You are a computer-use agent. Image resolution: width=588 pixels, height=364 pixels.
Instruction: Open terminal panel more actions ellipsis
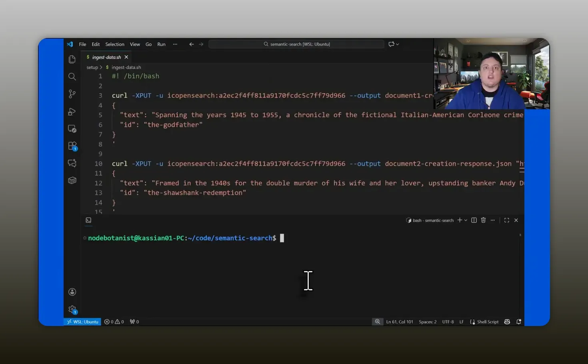click(x=493, y=220)
